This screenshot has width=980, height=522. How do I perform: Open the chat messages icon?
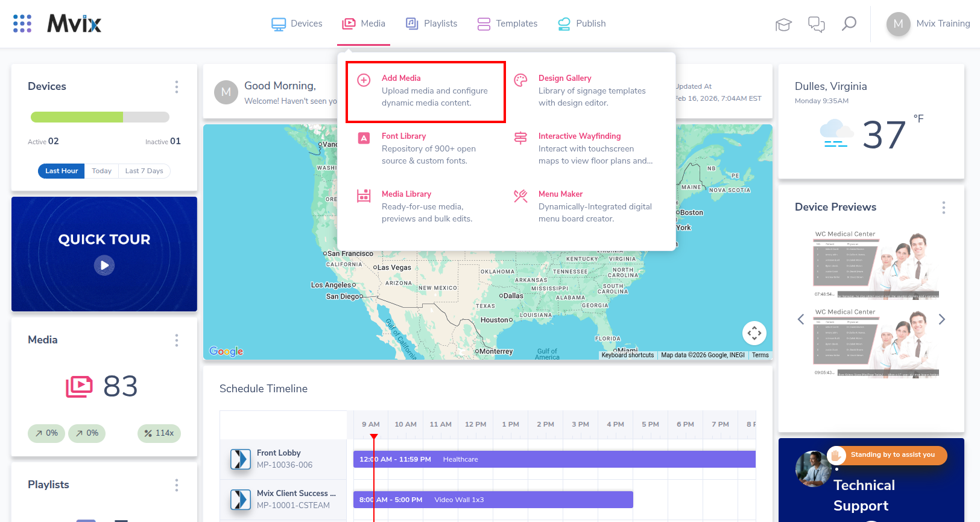[817, 24]
